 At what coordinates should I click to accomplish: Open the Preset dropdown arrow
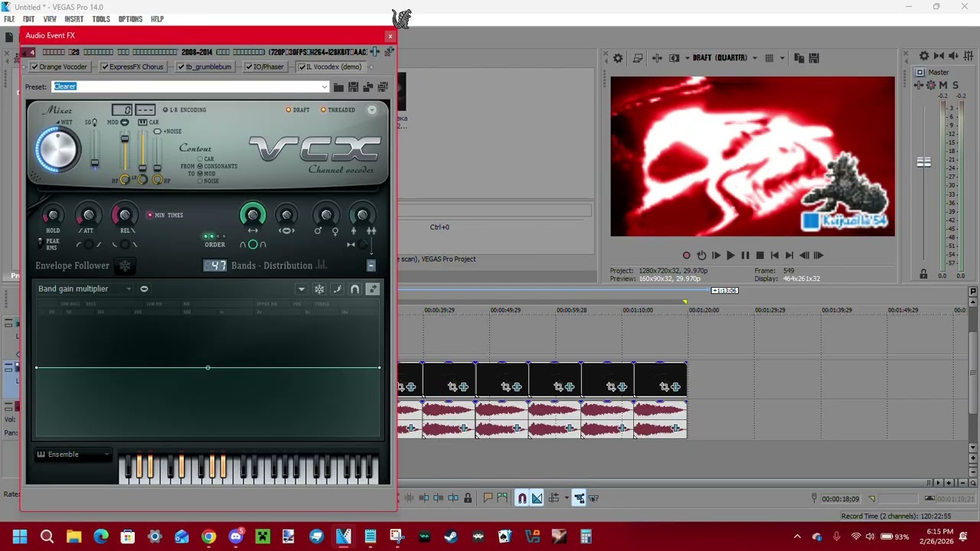(x=324, y=86)
